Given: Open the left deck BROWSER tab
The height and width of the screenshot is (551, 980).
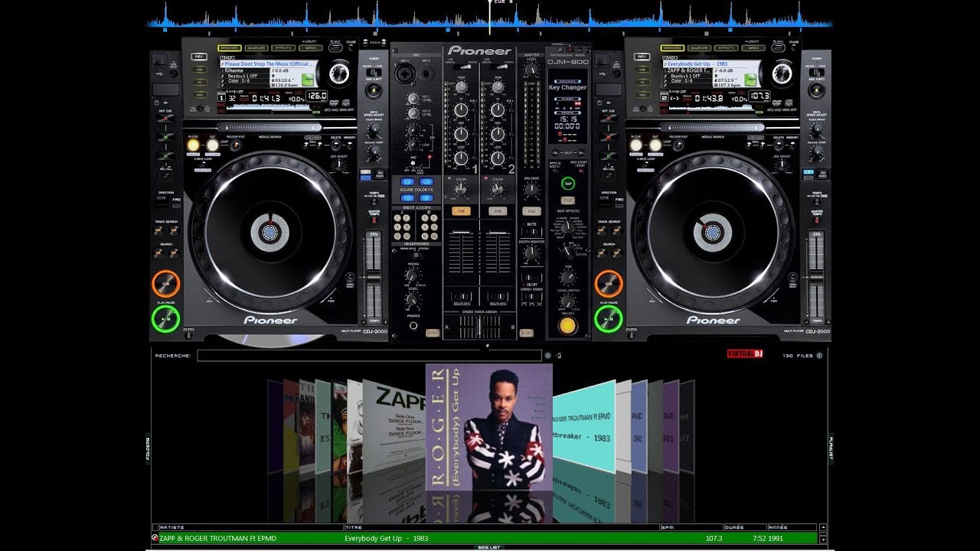Looking at the screenshot, I should 229,47.
